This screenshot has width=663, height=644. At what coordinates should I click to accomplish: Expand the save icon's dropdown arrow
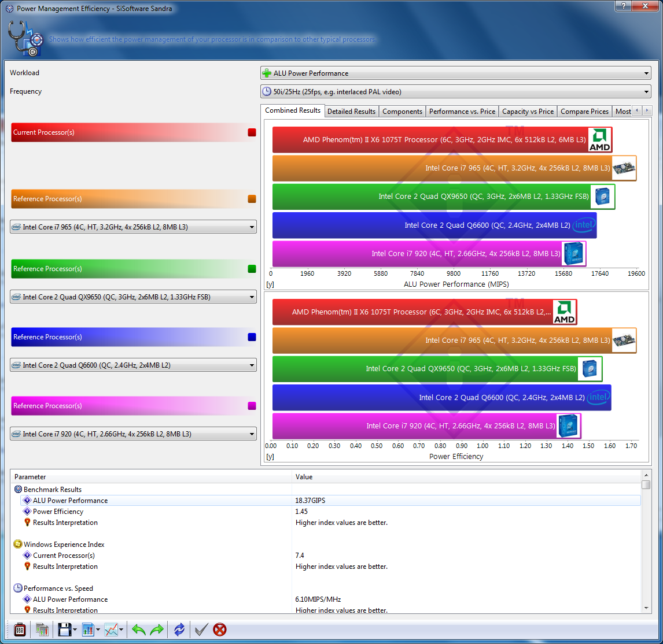75,630
